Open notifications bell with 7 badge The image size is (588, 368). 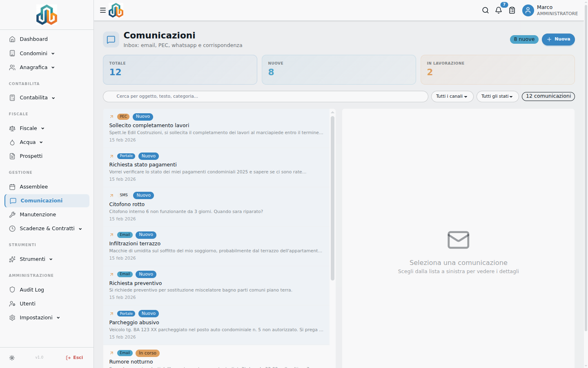pyautogui.click(x=499, y=10)
